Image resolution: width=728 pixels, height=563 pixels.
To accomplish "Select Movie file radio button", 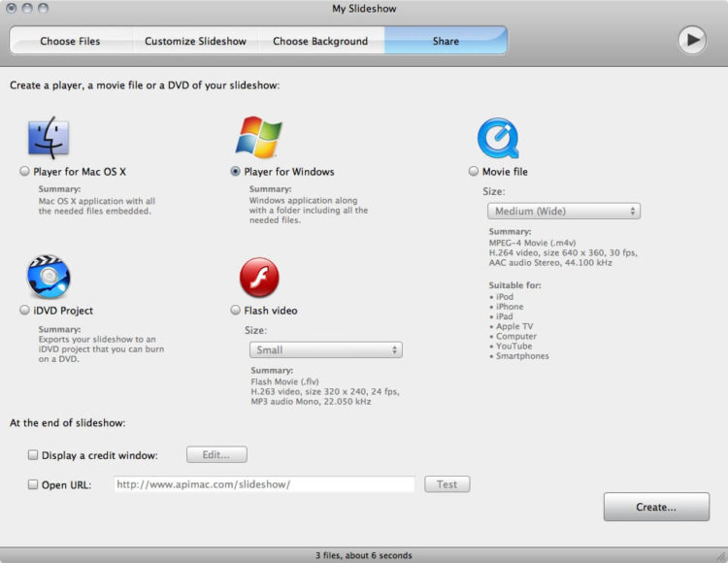I will [x=473, y=171].
